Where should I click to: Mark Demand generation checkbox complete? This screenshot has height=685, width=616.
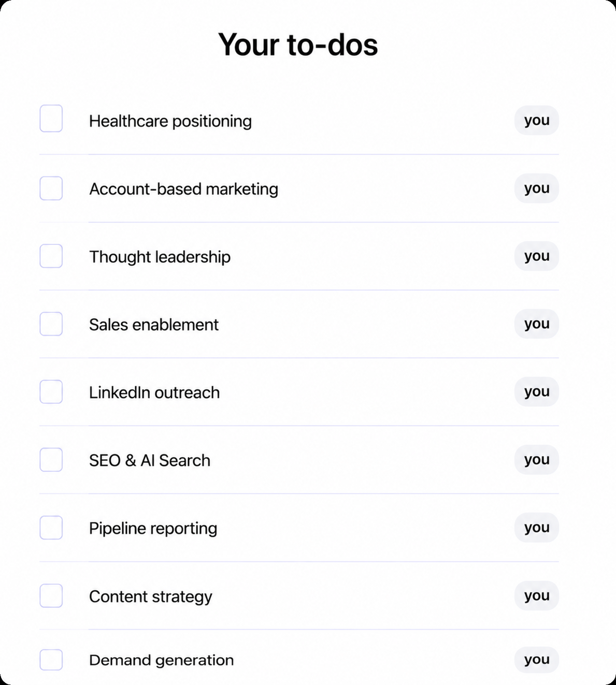pyautogui.click(x=51, y=660)
